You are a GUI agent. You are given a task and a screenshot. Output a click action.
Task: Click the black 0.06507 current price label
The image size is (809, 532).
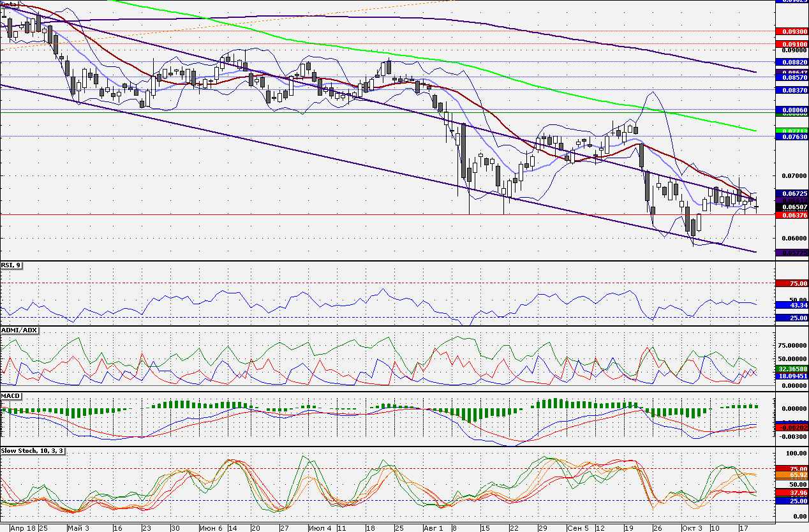792,207
